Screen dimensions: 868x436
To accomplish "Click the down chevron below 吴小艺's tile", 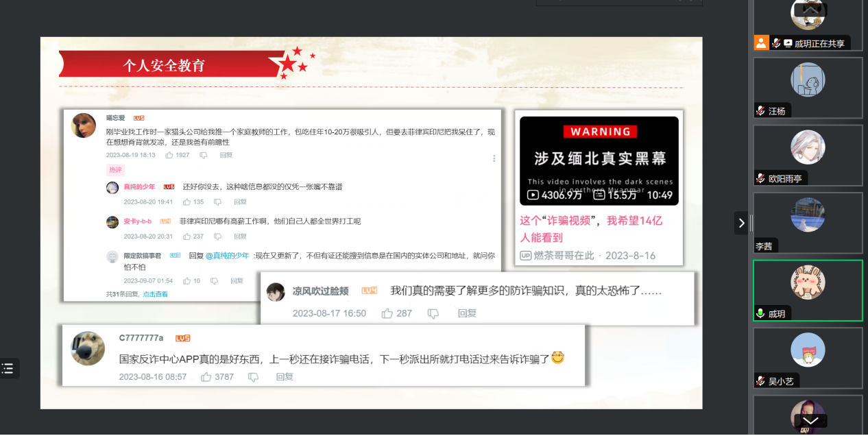I will [810, 419].
